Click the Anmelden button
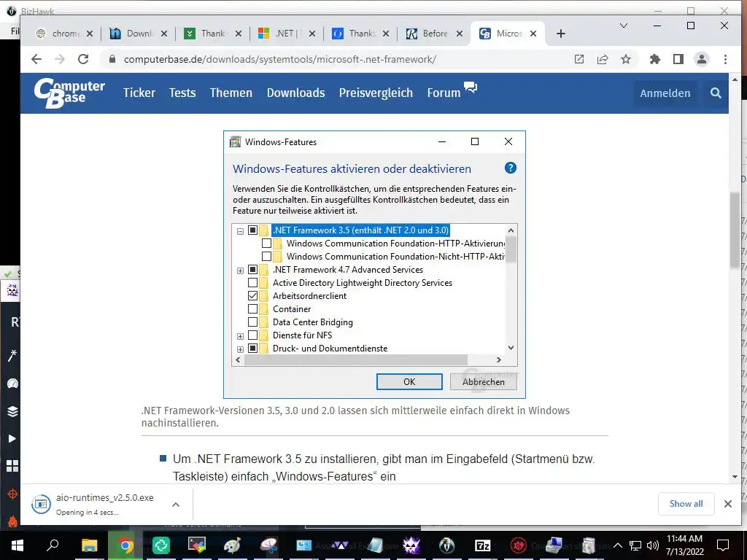This screenshot has height=560, width=747. 665,93
